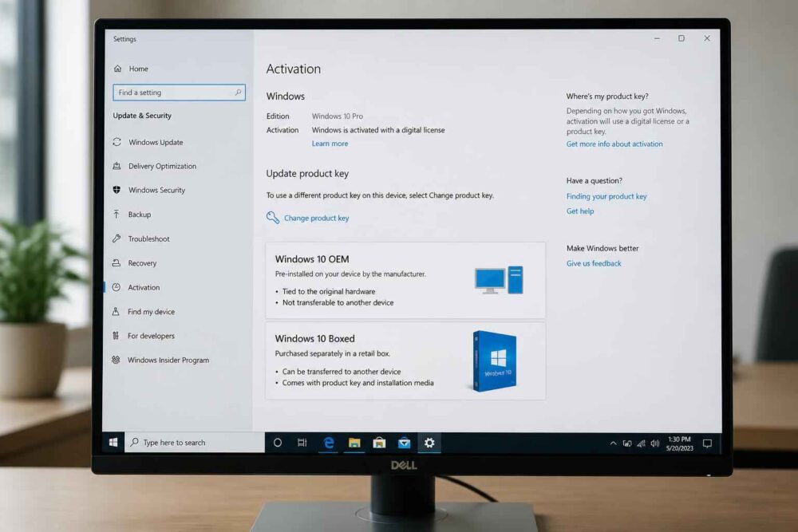This screenshot has height=532, width=798.
Task: Open the Action Center notification icon
Action: click(707, 443)
